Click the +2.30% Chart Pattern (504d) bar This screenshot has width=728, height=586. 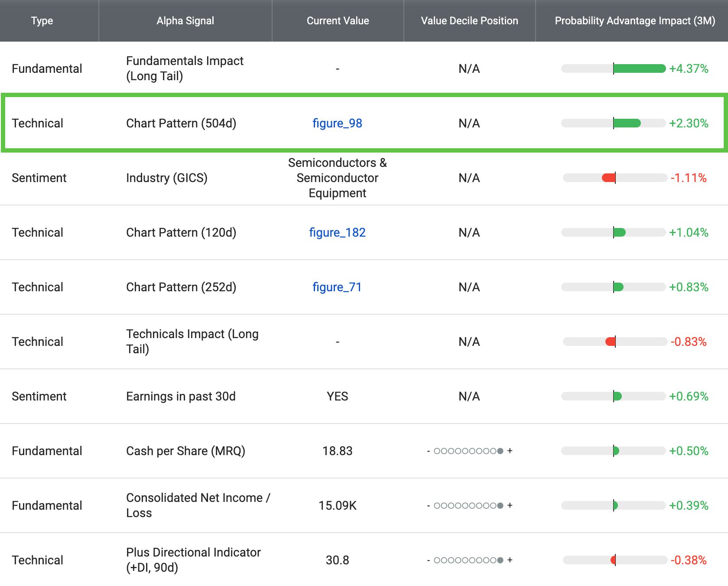613,124
